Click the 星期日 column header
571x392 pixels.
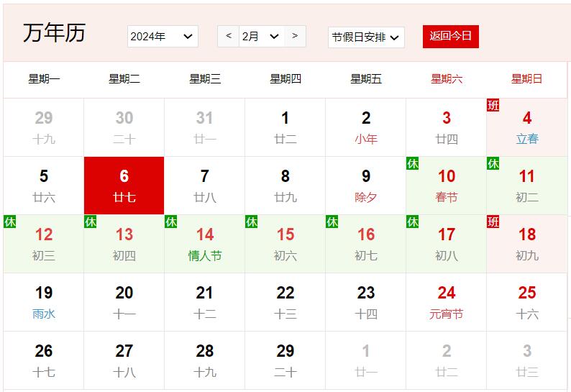click(526, 78)
